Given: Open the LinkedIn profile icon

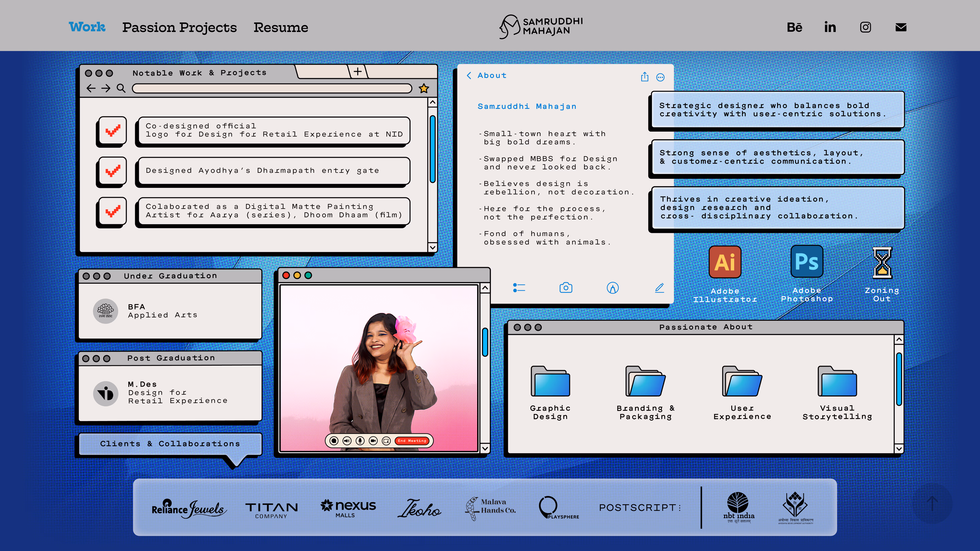Looking at the screenshot, I should tap(830, 27).
